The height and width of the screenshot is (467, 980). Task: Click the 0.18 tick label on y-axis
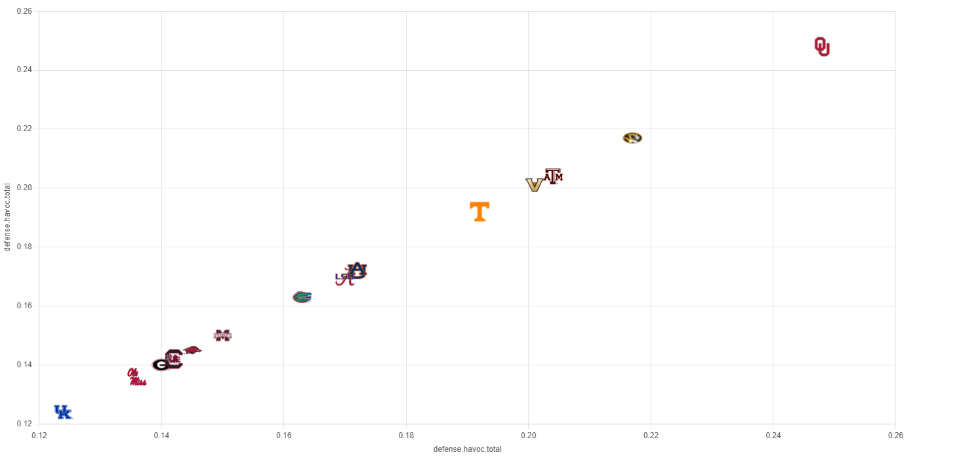[x=25, y=247]
